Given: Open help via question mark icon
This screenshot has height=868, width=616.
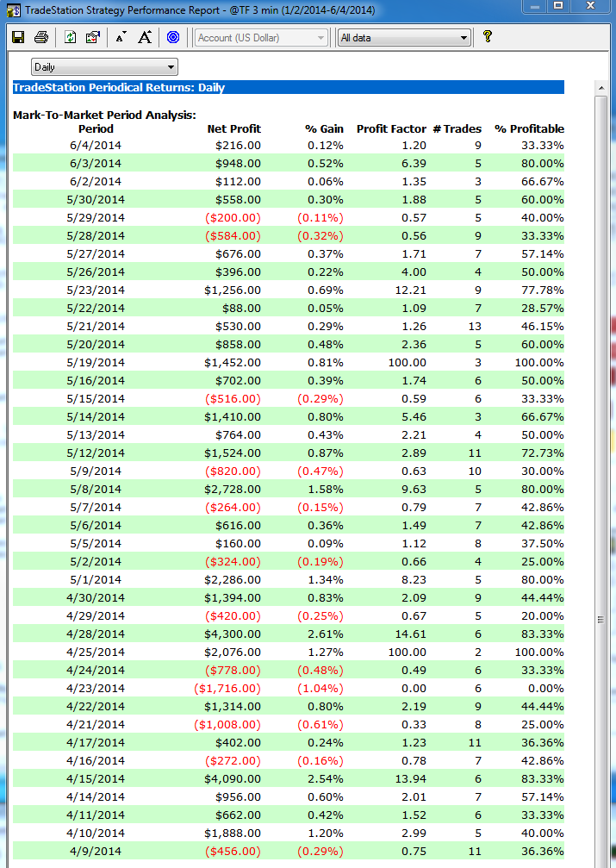Looking at the screenshot, I should tap(487, 37).
